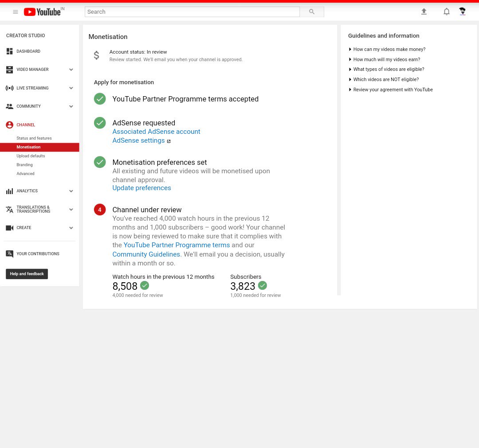479x448 pixels.
Task: Open the Dashboard menu label
Action: (28, 51)
